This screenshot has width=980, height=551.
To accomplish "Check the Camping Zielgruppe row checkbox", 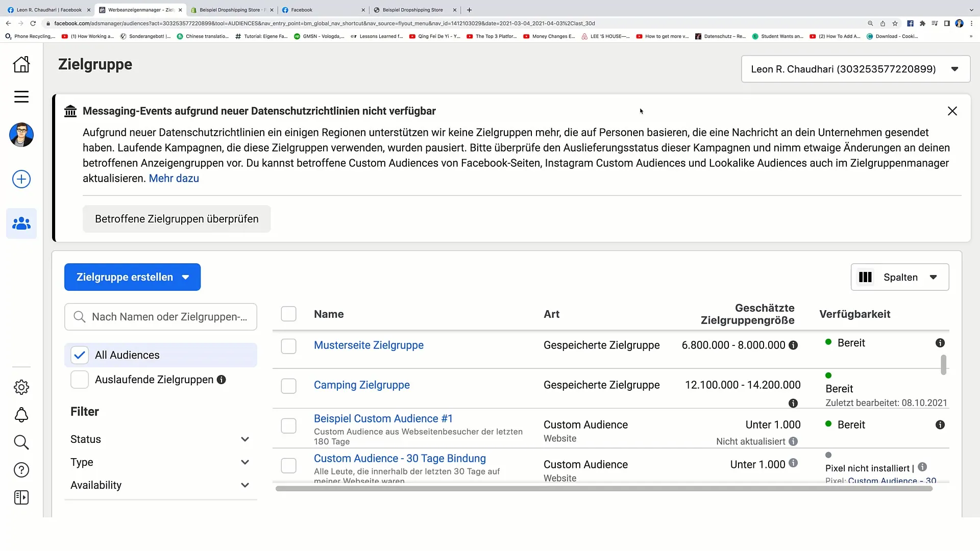I will point(289,386).
